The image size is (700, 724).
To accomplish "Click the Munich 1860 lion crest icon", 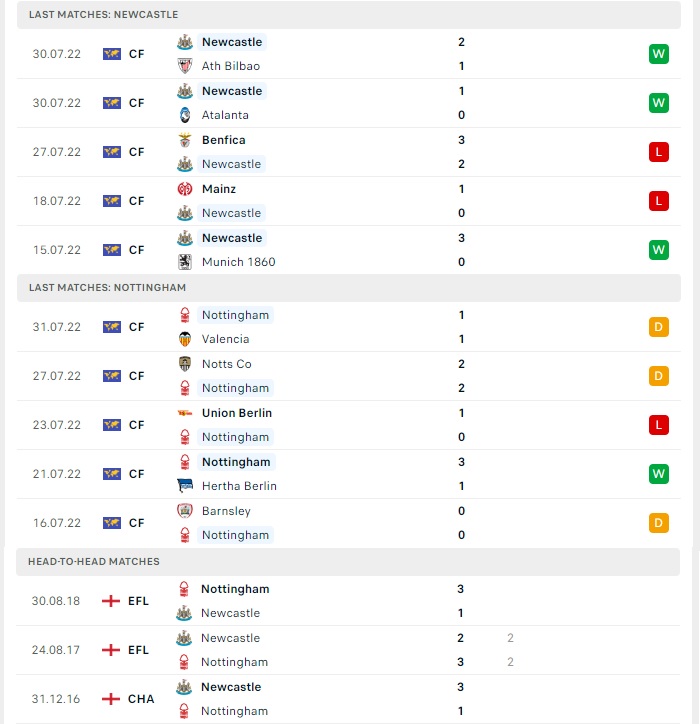I will (185, 262).
